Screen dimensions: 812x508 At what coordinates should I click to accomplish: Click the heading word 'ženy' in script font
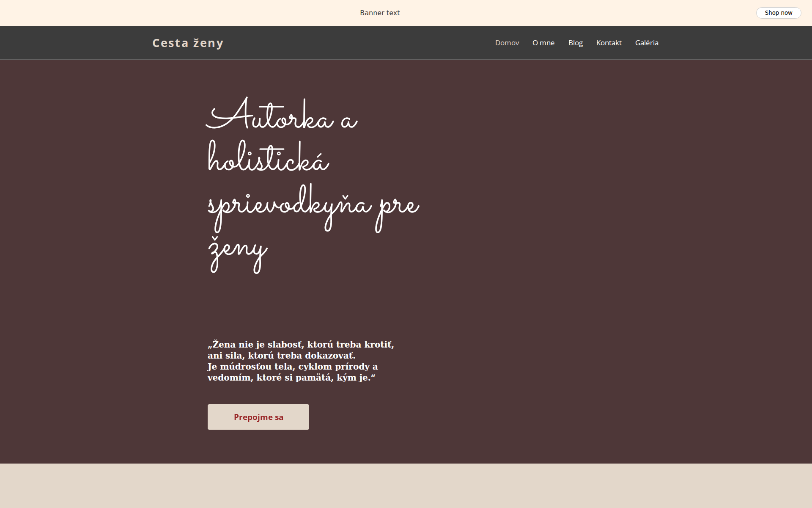pos(238,250)
